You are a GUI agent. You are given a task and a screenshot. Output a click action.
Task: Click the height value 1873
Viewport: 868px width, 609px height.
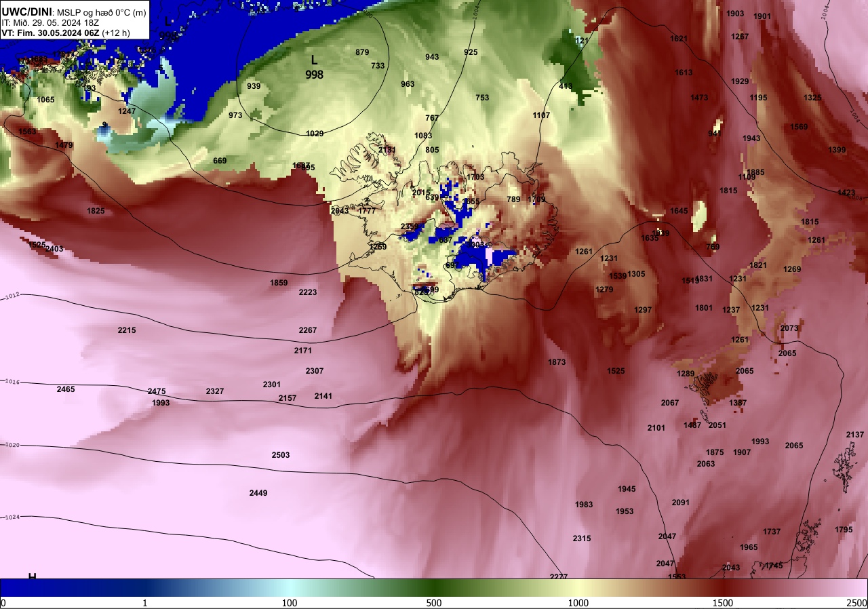pyautogui.click(x=557, y=362)
